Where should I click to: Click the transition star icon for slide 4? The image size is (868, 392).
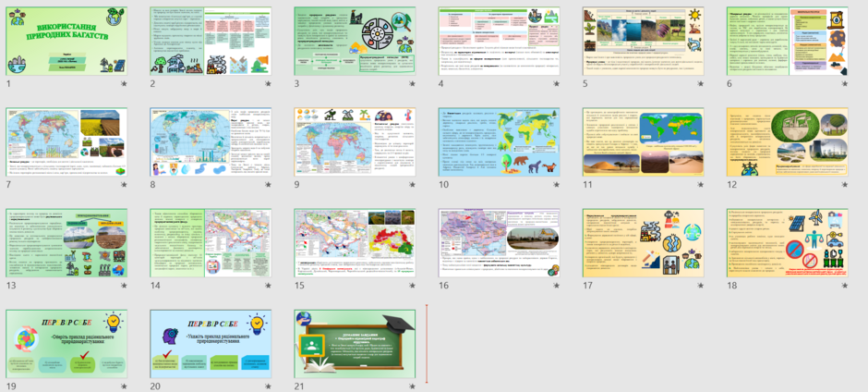(x=556, y=83)
